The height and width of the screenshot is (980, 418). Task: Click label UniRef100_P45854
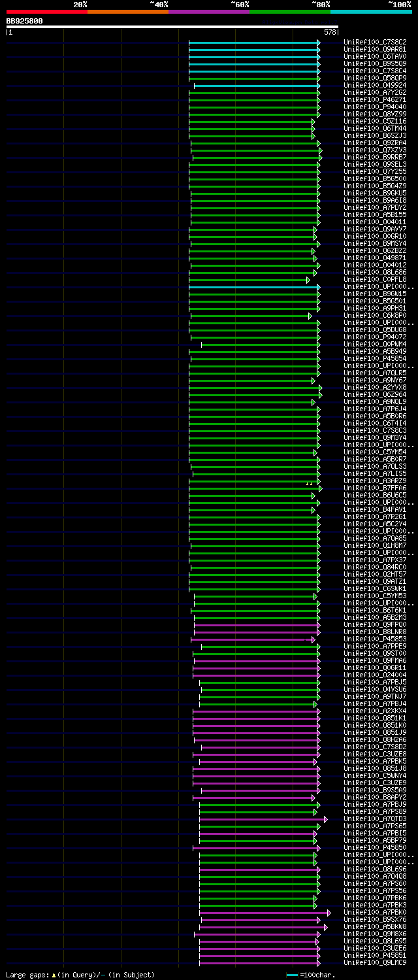[x=375, y=359]
